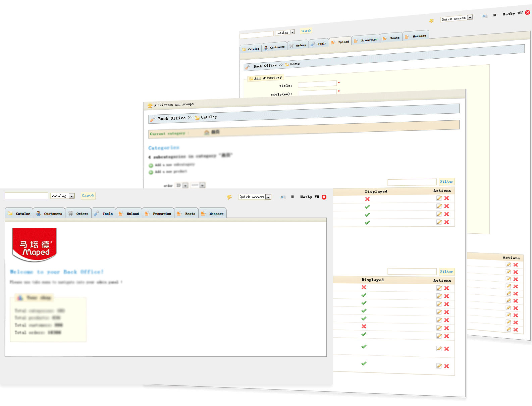The height and width of the screenshot is (406, 532).
Task: Switch to the Customers tab in the front window
Action: 50,214
